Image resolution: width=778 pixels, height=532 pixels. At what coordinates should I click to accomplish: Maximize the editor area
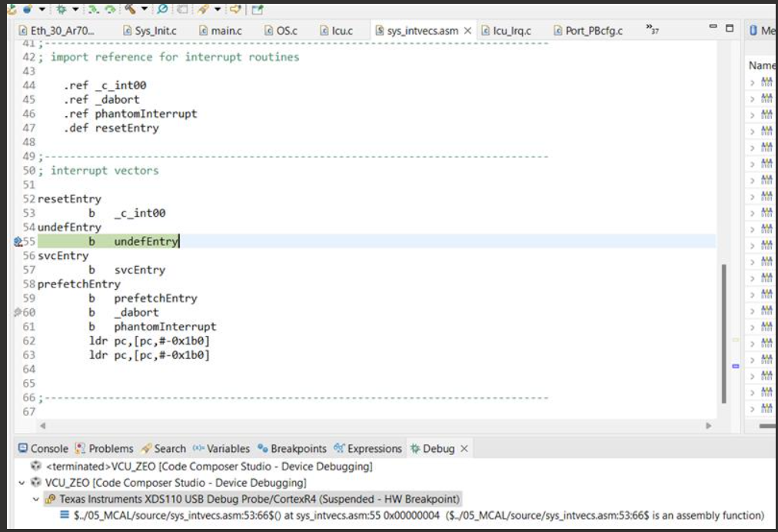coord(730,28)
